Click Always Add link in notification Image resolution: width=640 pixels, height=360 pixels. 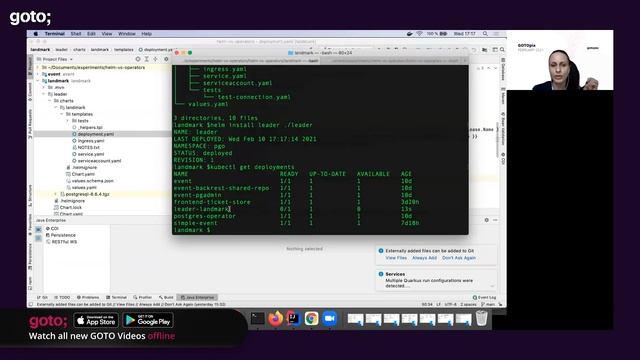pos(424,258)
